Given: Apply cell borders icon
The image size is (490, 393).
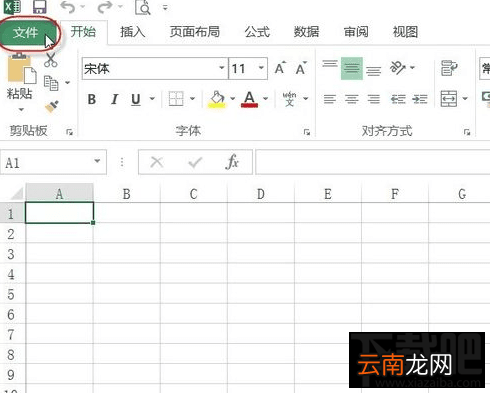Looking at the screenshot, I should coord(176,99).
